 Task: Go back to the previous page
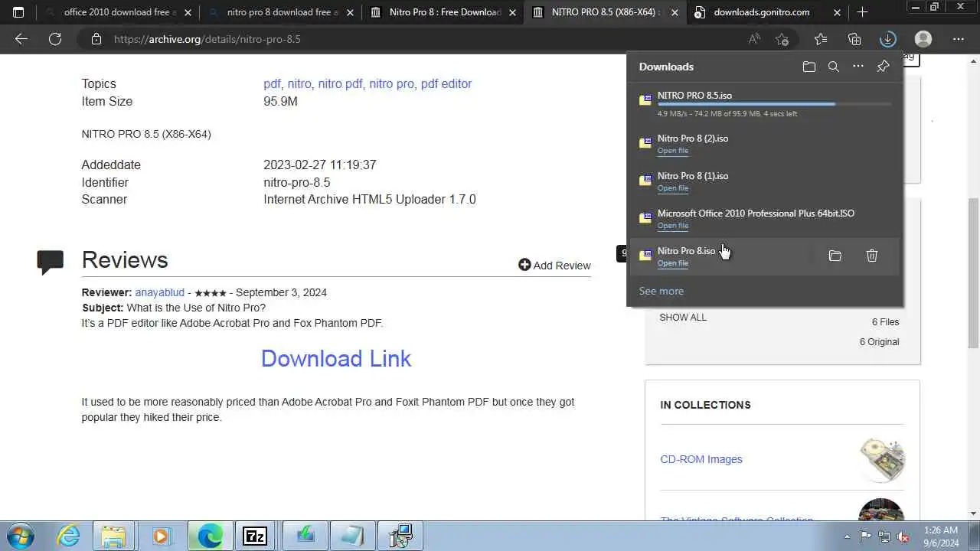tap(21, 39)
